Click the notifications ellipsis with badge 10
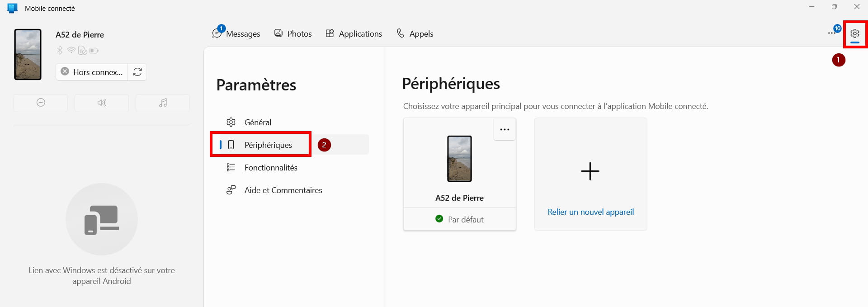The width and height of the screenshot is (868, 307). point(834,32)
